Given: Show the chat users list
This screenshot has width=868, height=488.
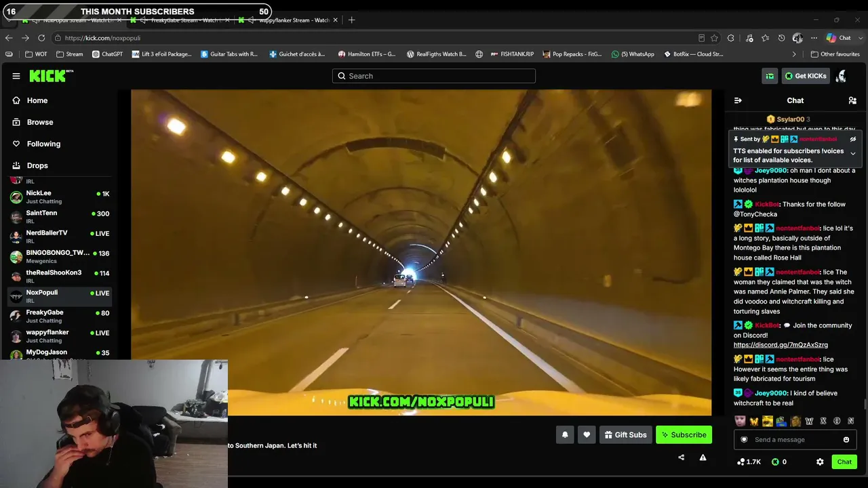Looking at the screenshot, I should (x=852, y=100).
